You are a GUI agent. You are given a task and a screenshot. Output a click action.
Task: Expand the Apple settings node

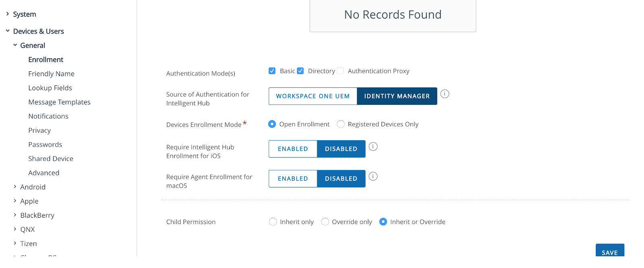(15, 201)
